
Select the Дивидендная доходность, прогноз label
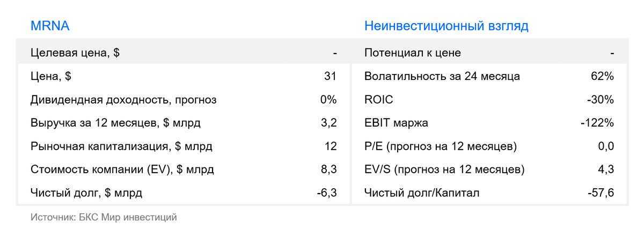123,100
